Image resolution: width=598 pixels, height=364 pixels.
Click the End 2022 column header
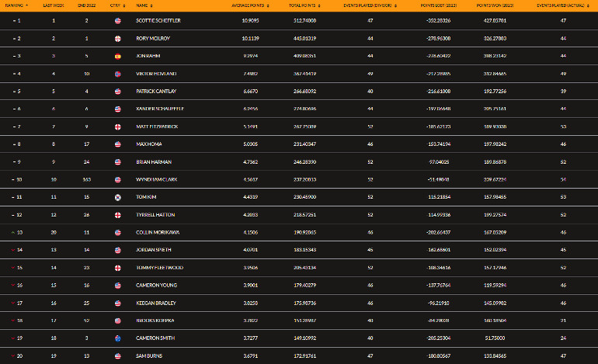click(x=86, y=5)
